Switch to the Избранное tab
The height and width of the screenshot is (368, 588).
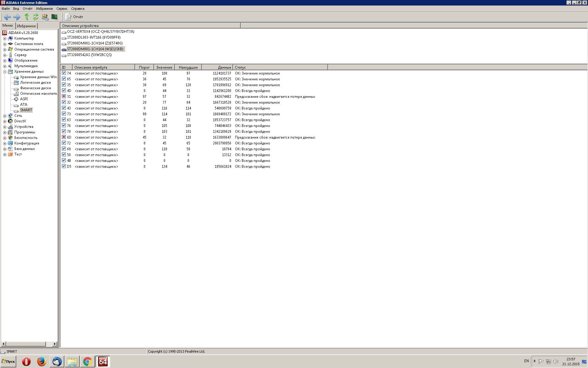26,26
